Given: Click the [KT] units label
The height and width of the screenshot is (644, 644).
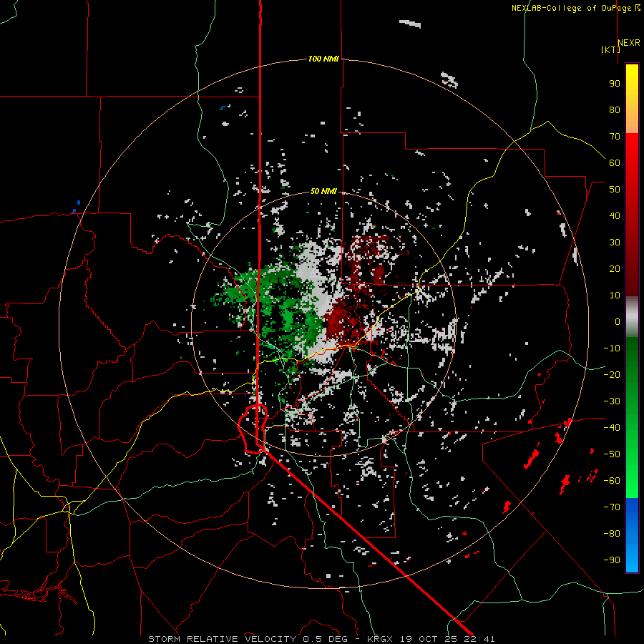Looking at the screenshot, I should click(610, 49).
